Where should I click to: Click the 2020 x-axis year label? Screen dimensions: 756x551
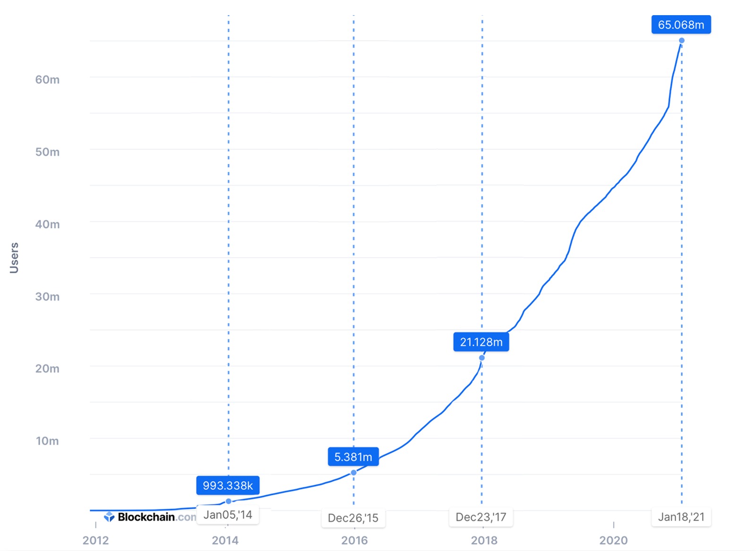tap(613, 540)
